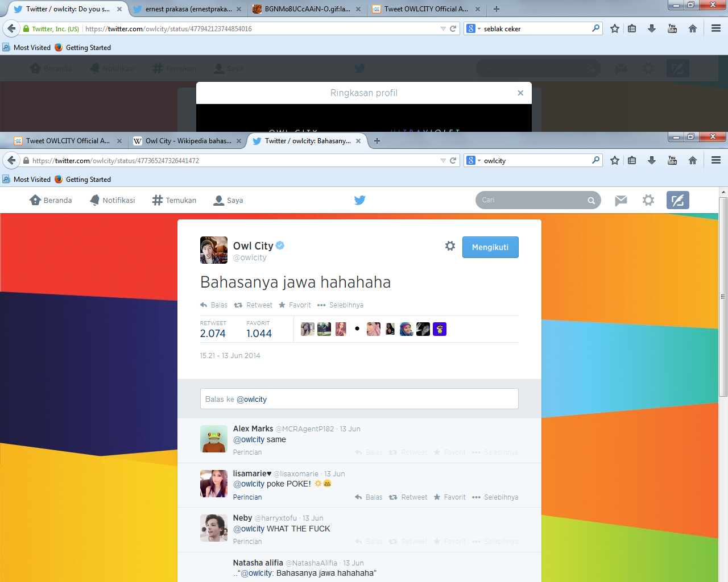Switch to ernest prakasa tab in back window
The height and width of the screenshot is (582, 728).
(x=188, y=9)
